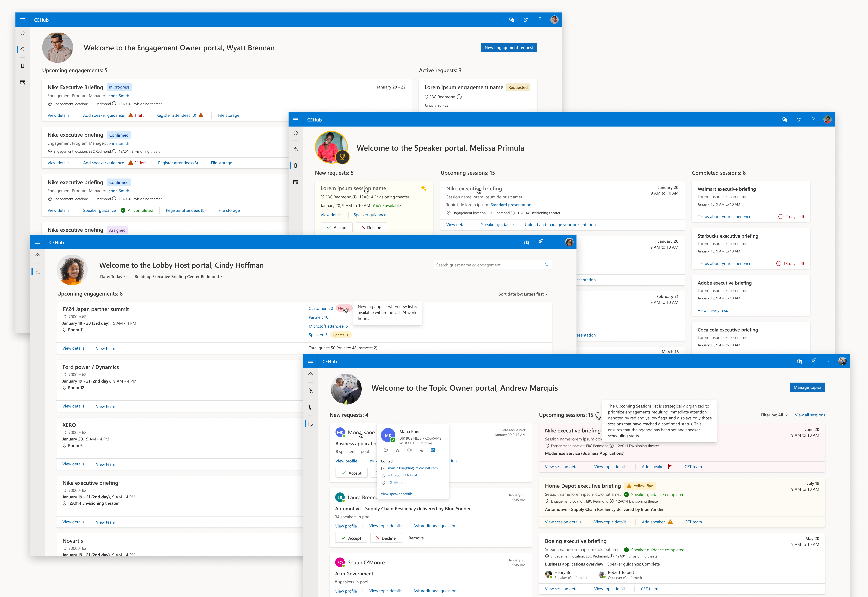Open View survey result for Adobe briefing
Screen dimensions: 868x597
(714, 311)
